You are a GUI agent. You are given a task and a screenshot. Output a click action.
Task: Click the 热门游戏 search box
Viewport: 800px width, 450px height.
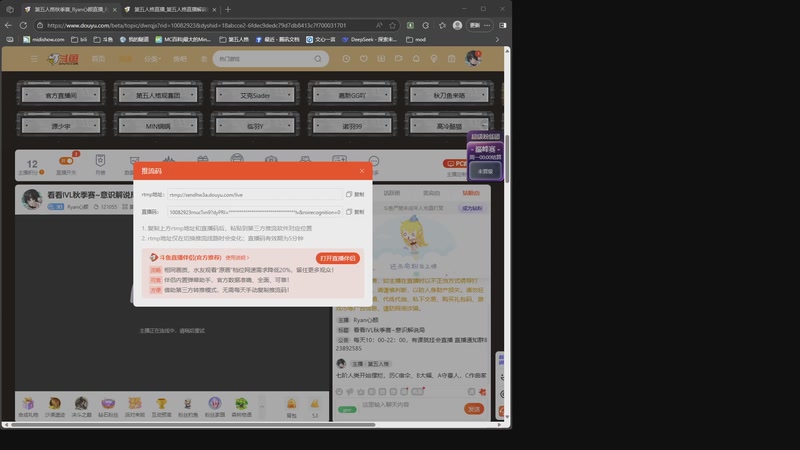[x=263, y=59]
